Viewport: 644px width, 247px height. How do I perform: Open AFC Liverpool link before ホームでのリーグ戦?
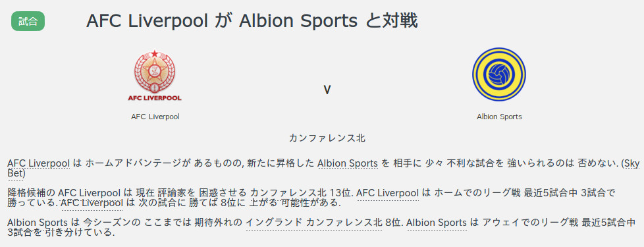pyautogui.click(x=388, y=192)
